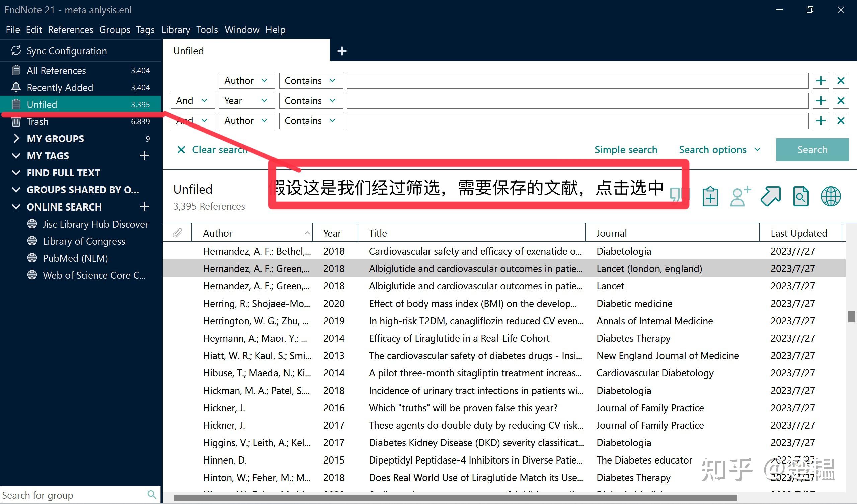Switch to Simple search
Screen dimensions: 857x504
(626, 149)
